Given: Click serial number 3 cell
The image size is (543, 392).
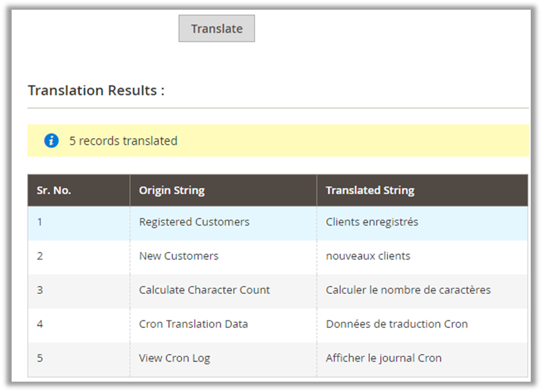Looking at the screenshot, I should pyautogui.click(x=40, y=290).
